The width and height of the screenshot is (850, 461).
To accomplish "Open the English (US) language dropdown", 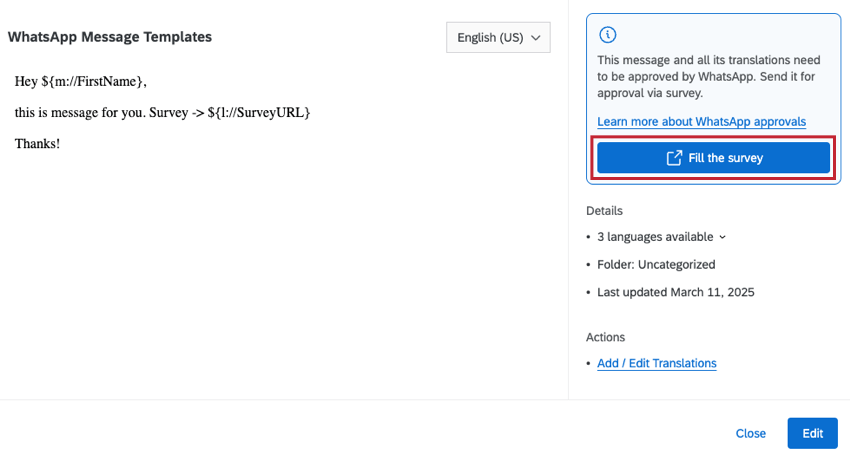I will pyautogui.click(x=498, y=38).
